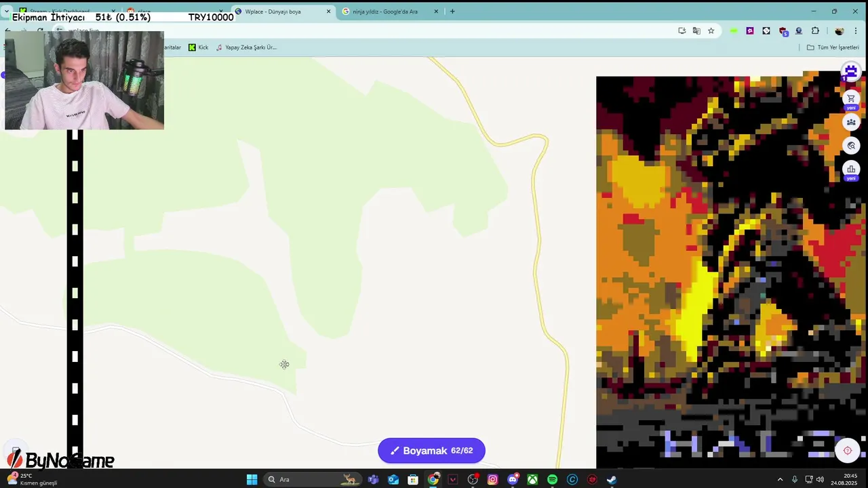Open Microsoft Teams from the taskbar

click(x=373, y=480)
